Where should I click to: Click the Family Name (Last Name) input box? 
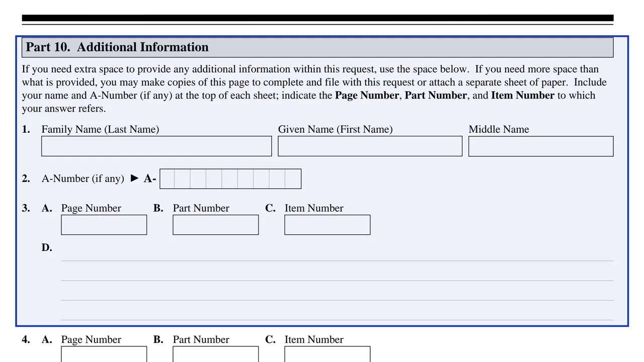coord(156,146)
